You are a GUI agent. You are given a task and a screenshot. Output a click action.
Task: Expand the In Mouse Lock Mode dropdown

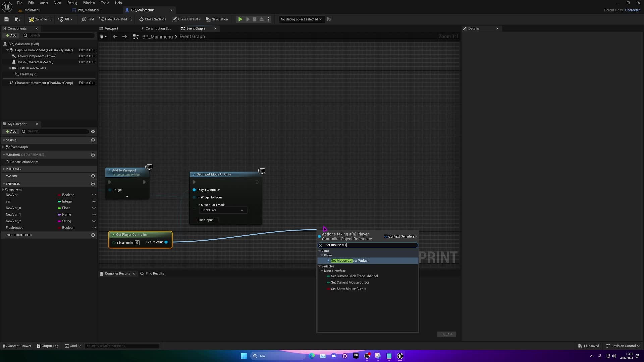tap(222, 210)
